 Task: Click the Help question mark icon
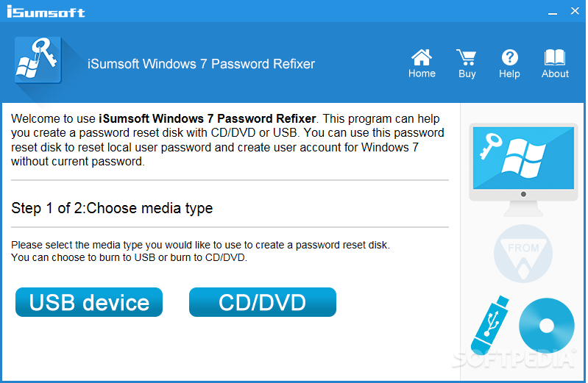[x=510, y=57]
